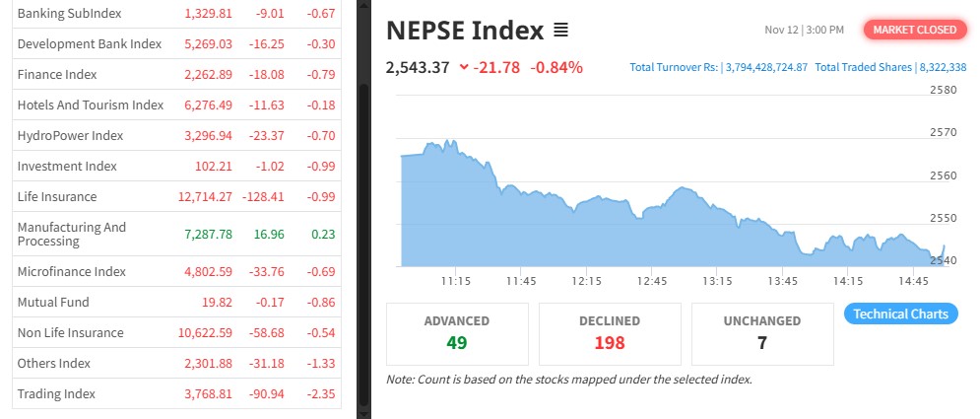Viewport: 980px width, 419px height.
Task: Click the Advanced stocks count box
Action: (x=457, y=333)
